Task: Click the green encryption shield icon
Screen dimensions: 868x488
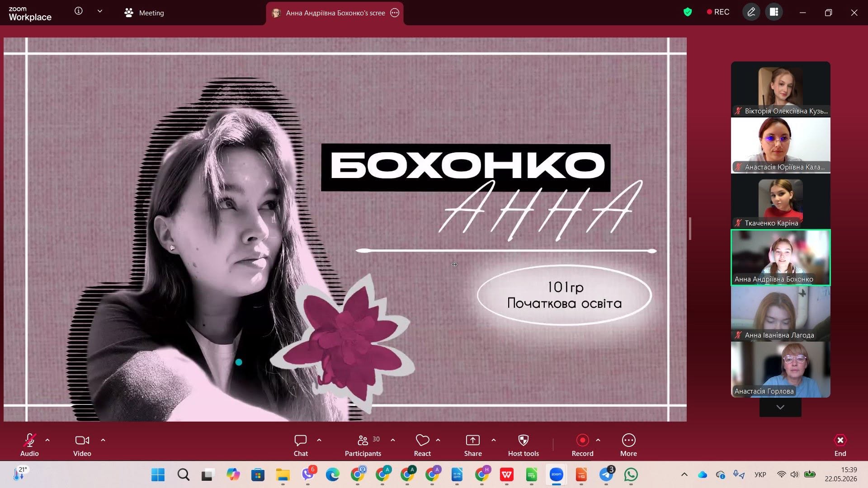Action: [x=688, y=12]
